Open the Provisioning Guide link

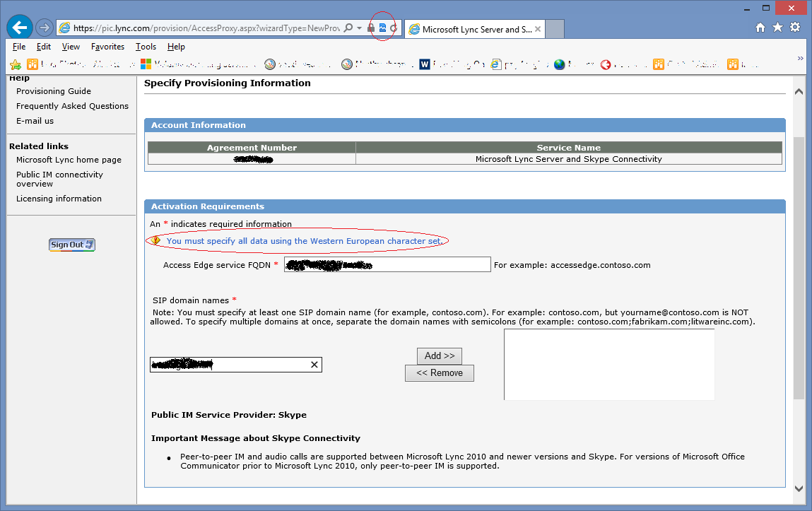pos(53,91)
